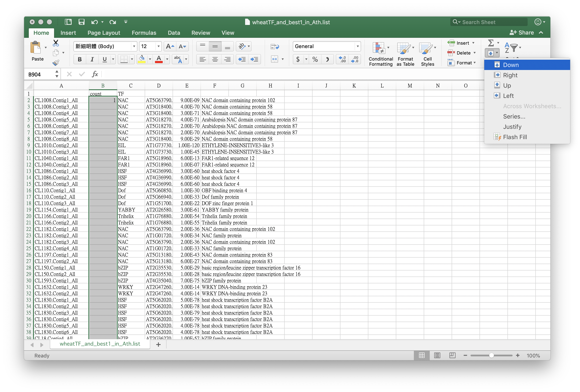Apply Comma style format
The height and width of the screenshot is (392, 580).
(327, 59)
